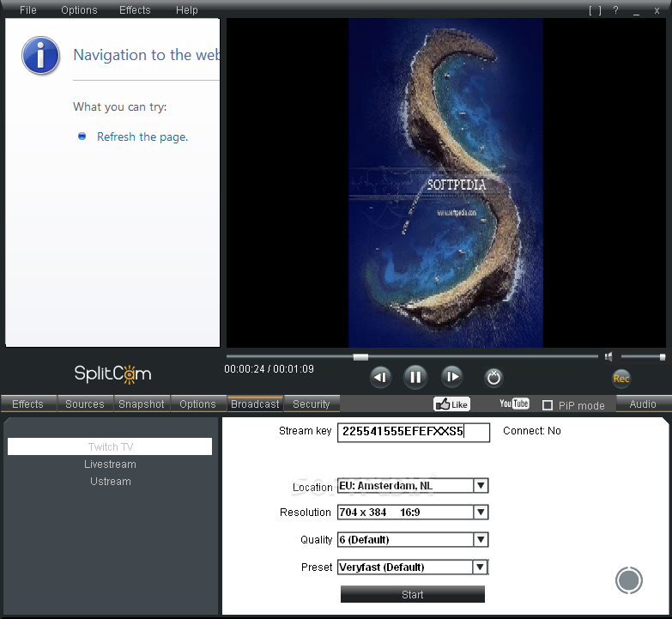
Task: Click the volume slider handle
Action: [x=663, y=356]
